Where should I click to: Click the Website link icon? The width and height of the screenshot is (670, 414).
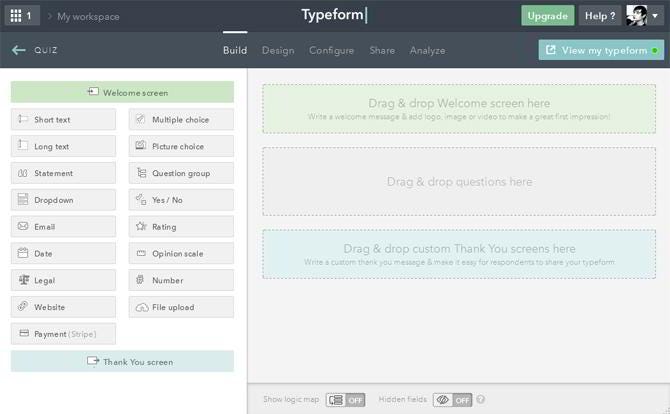23,306
